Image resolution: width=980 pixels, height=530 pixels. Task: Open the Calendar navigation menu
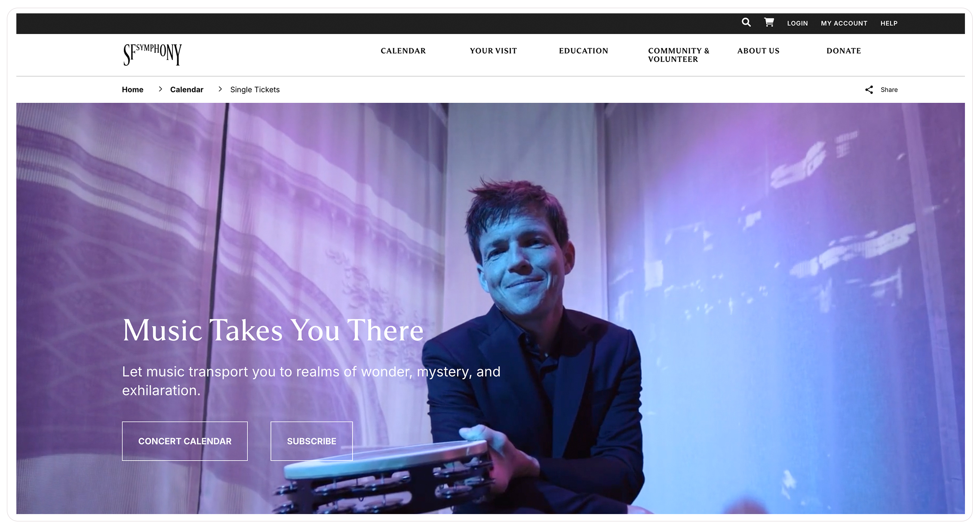coord(403,51)
